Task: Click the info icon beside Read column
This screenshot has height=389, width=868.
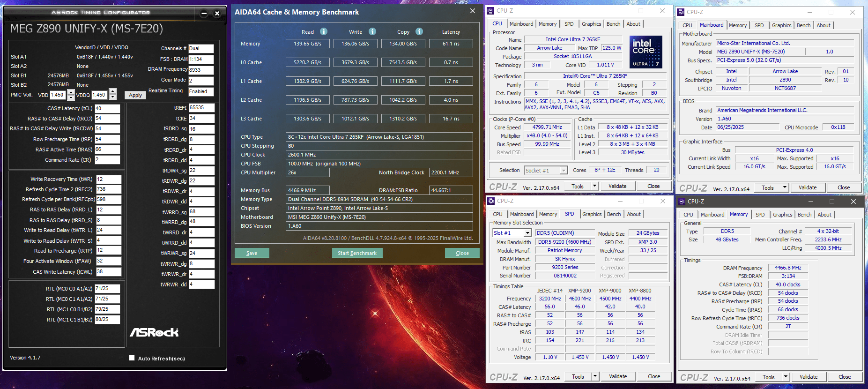Action: (x=324, y=31)
